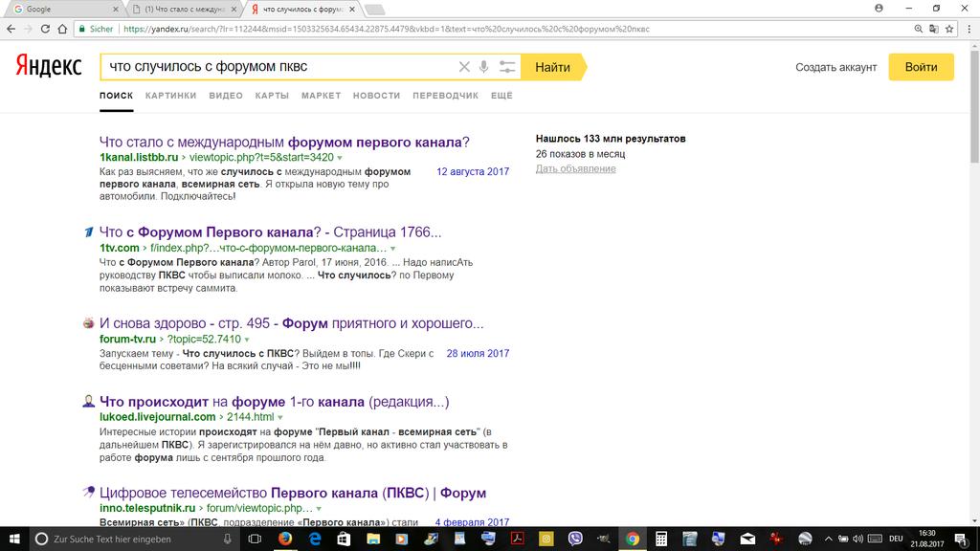Image resolution: width=980 pixels, height=551 pixels.
Task: Expand dropdown arrow next to lukoed.livejournal.com URL
Action: coord(280,417)
